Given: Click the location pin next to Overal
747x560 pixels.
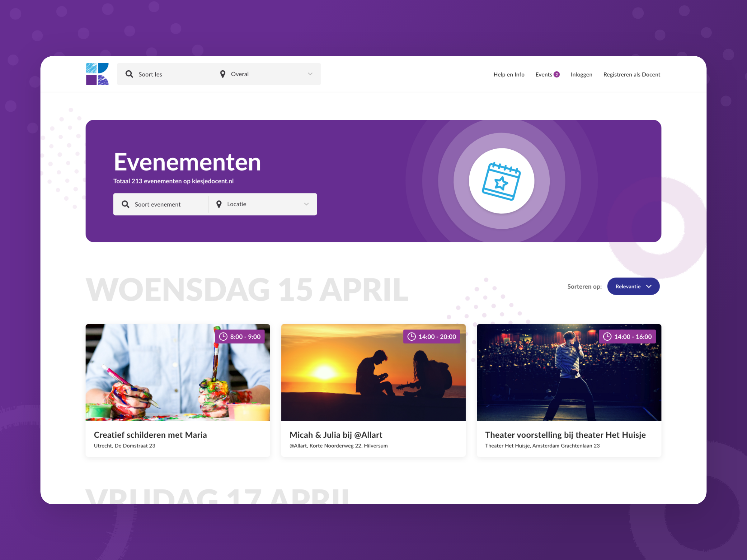Looking at the screenshot, I should (x=223, y=74).
